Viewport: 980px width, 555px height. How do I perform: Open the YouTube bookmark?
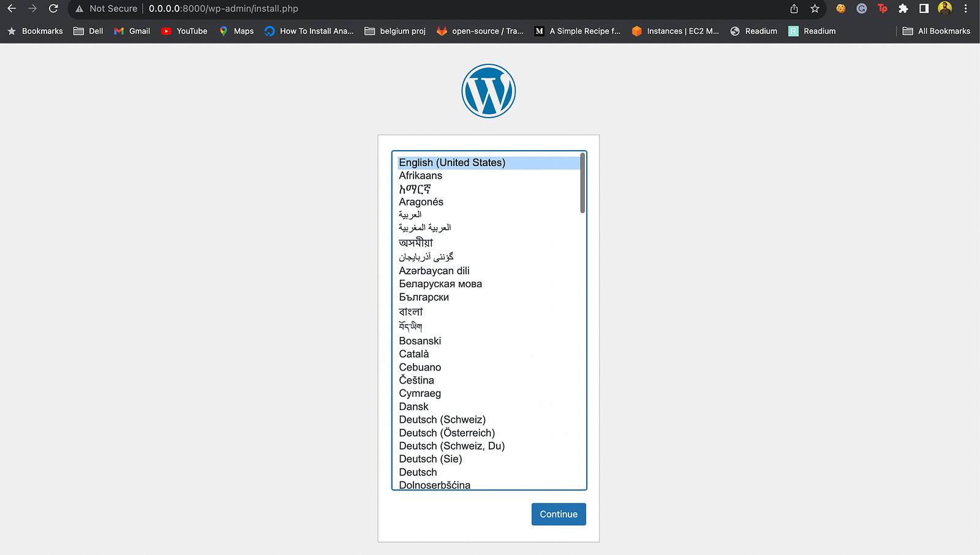point(184,31)
